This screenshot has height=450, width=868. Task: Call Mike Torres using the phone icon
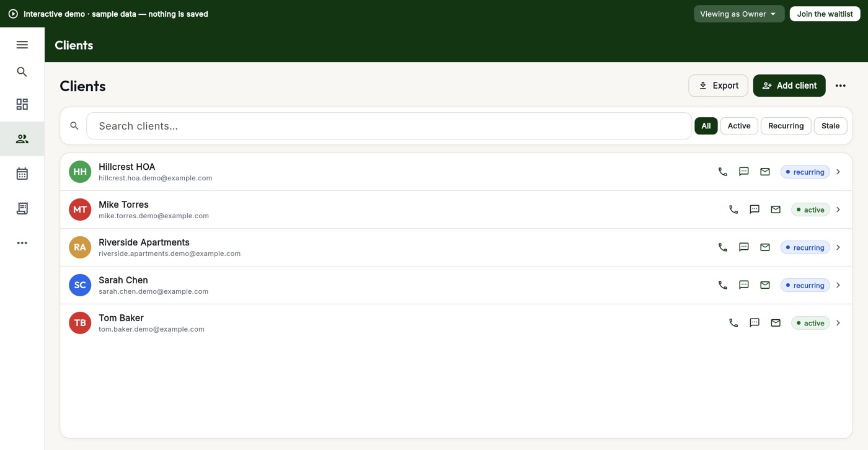[733, 210]
